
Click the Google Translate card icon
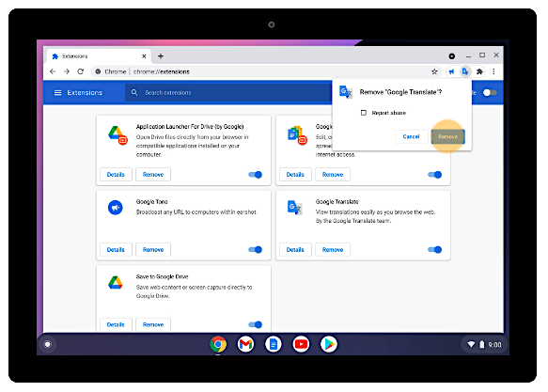pyautogui.click(x=294, y=208)
